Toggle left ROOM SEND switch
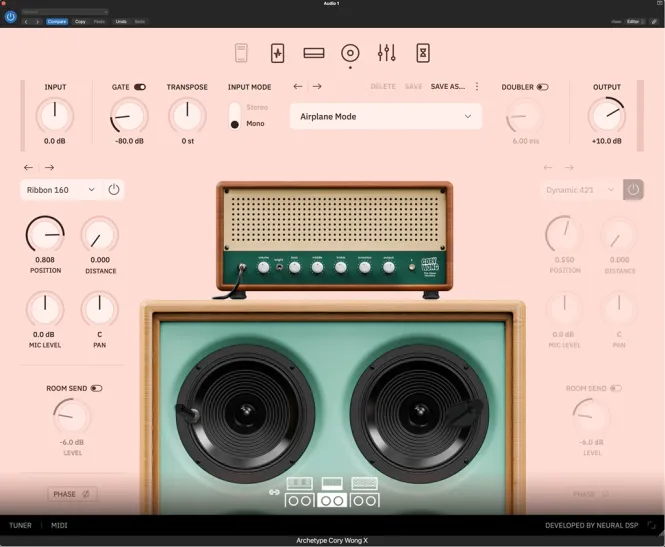Screen dimensions: 665x547 click(x=96, y=388)
